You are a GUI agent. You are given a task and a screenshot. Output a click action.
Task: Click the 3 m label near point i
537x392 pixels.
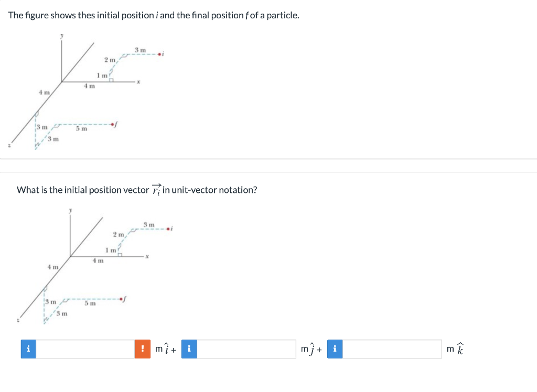[139, 49]
